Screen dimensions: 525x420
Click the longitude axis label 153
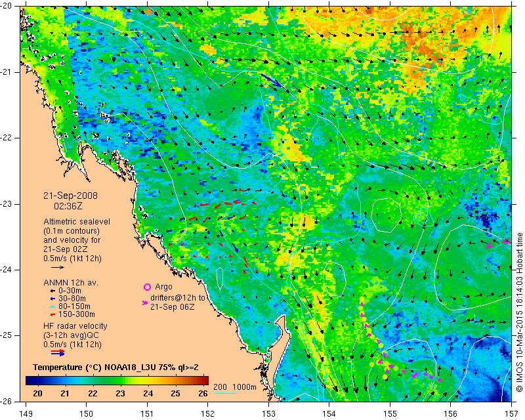(x=268, y=413)
